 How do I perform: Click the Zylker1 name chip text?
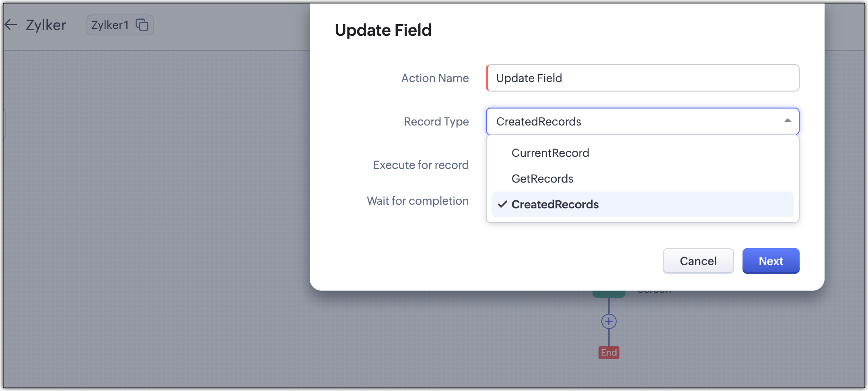coord(109,25)
